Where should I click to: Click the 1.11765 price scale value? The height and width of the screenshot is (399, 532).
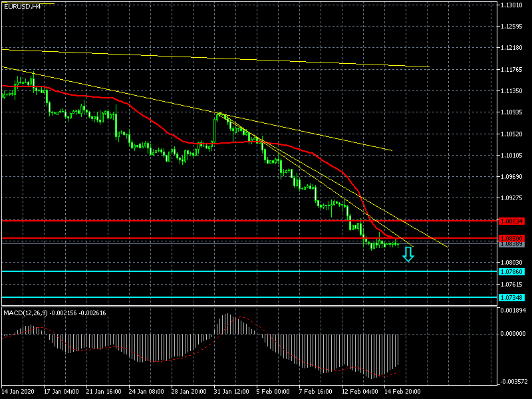coord(514,69)
